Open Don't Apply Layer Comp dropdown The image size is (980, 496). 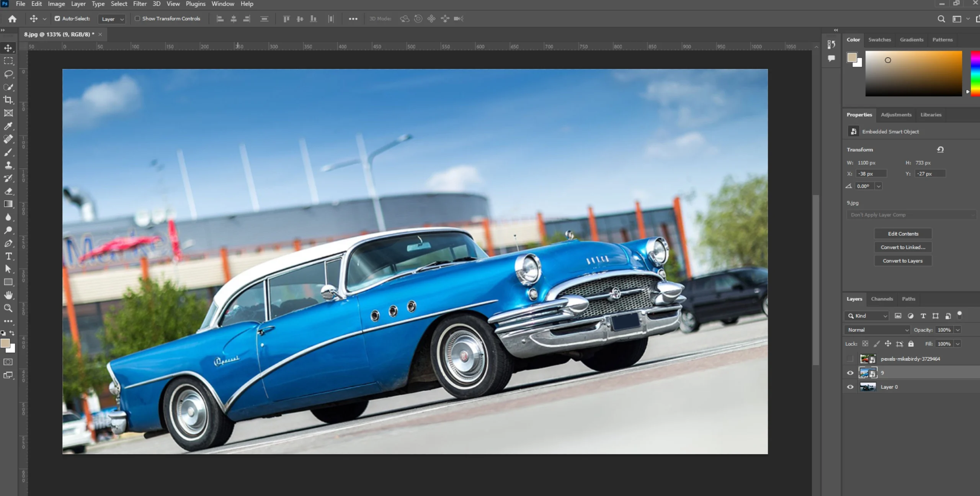click(x=911, y=215)
